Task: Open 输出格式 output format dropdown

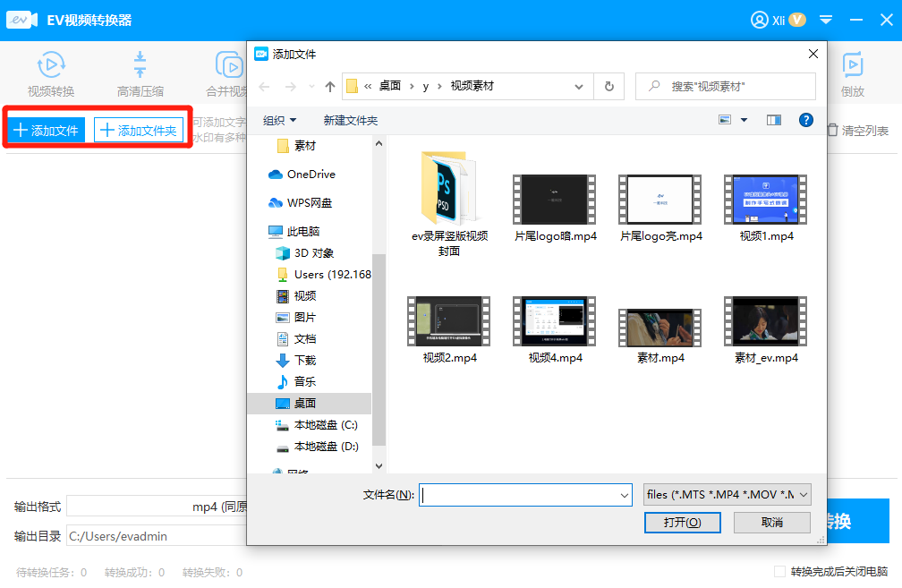Action: click(x=157, y=507)
